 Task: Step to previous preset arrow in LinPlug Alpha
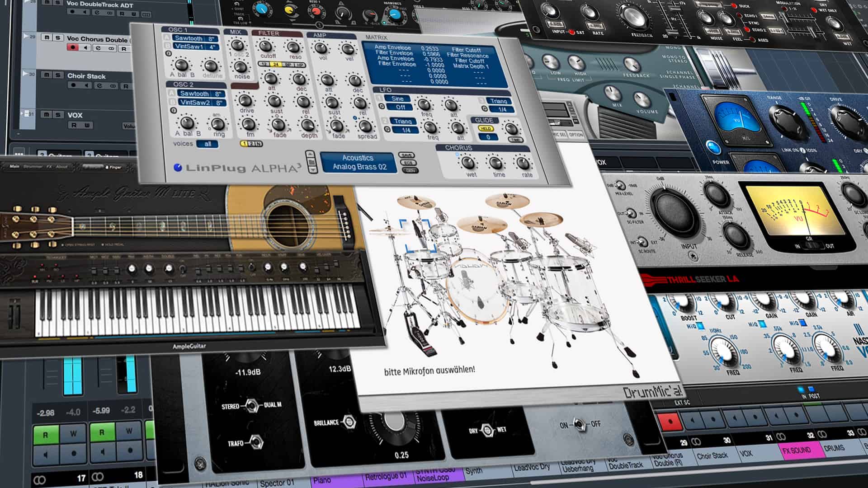coord(311,155)
